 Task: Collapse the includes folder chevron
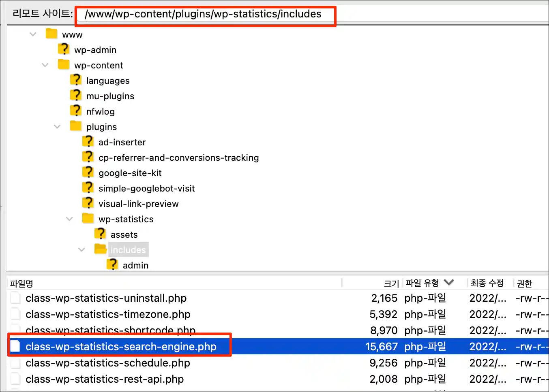pos(81,250)
